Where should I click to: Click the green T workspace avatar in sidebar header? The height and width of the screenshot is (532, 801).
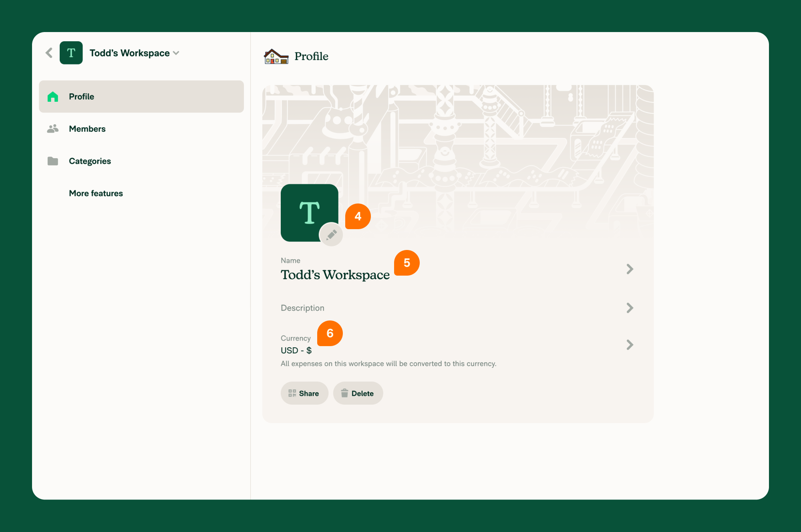pyautogui.click(x=71, y=53)
